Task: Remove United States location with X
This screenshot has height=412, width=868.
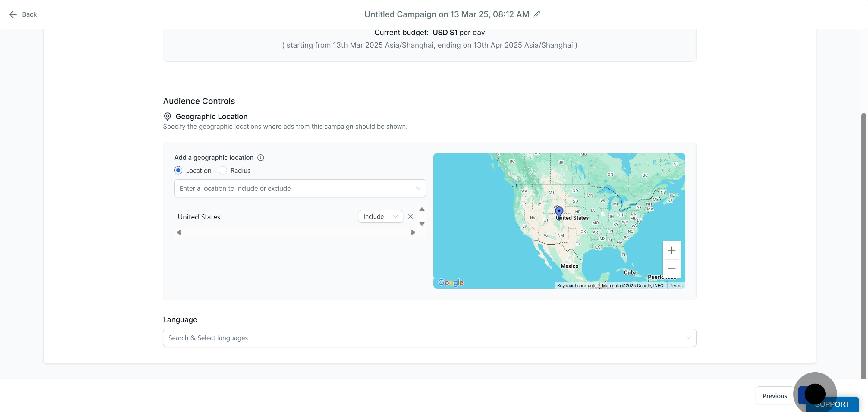Action: tap(410, 217)
